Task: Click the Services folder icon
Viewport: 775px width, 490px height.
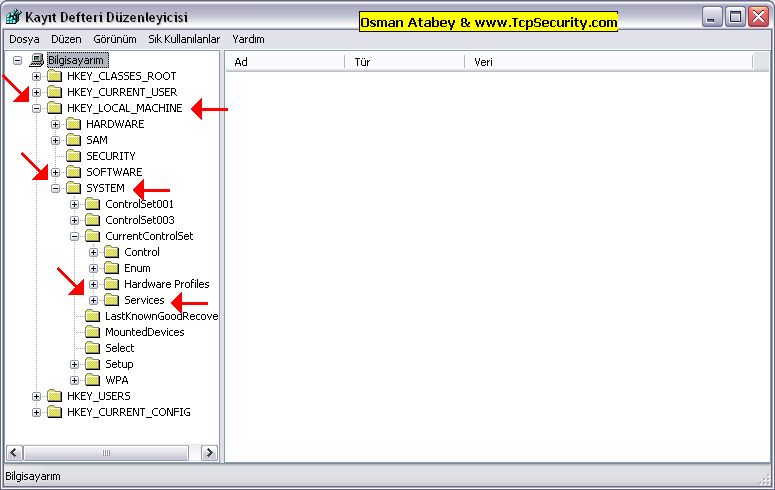Action: coord(111,300)
